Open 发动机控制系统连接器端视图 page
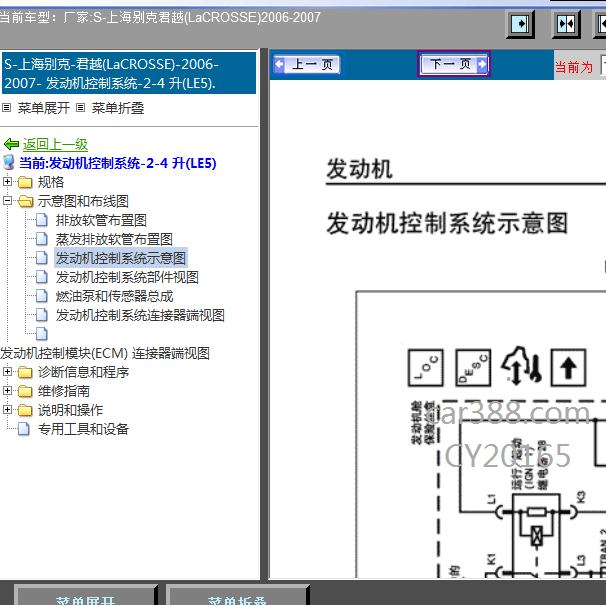The image size is (606, 605). tap(140, 315)
